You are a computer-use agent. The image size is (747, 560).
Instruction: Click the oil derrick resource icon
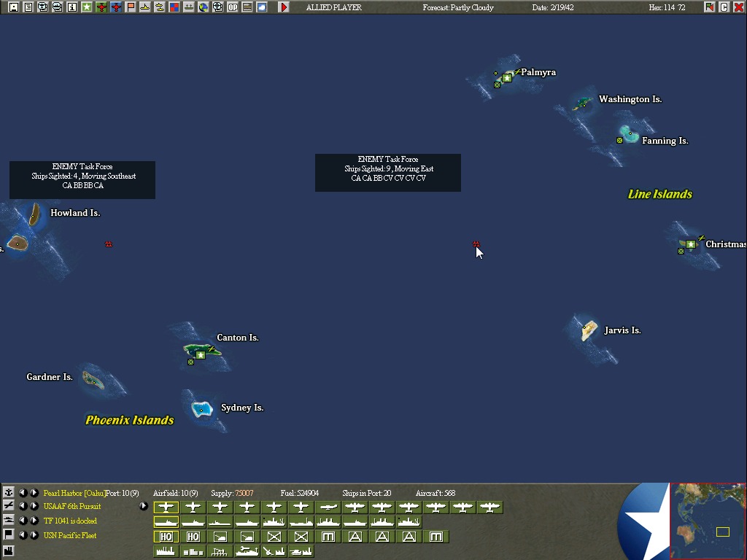(x=220, y=551)
